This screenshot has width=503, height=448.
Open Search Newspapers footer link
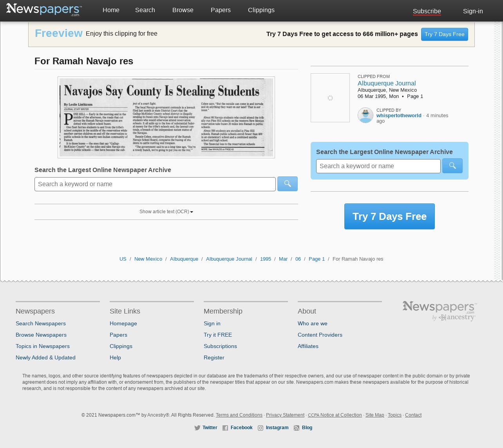(41, 323)
